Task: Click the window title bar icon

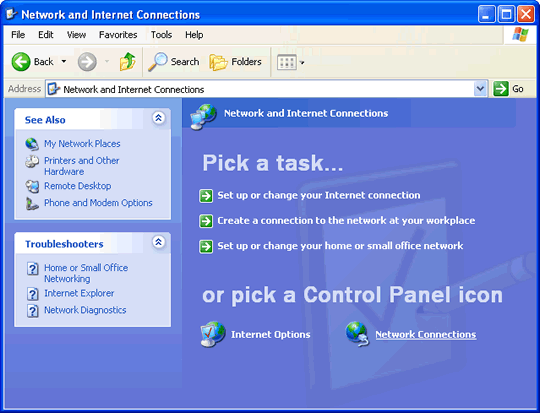Action: [x=12, y=14]
